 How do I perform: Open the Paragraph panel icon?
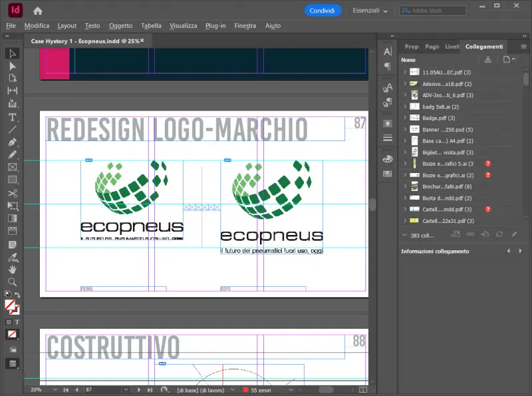click(388, 67)
